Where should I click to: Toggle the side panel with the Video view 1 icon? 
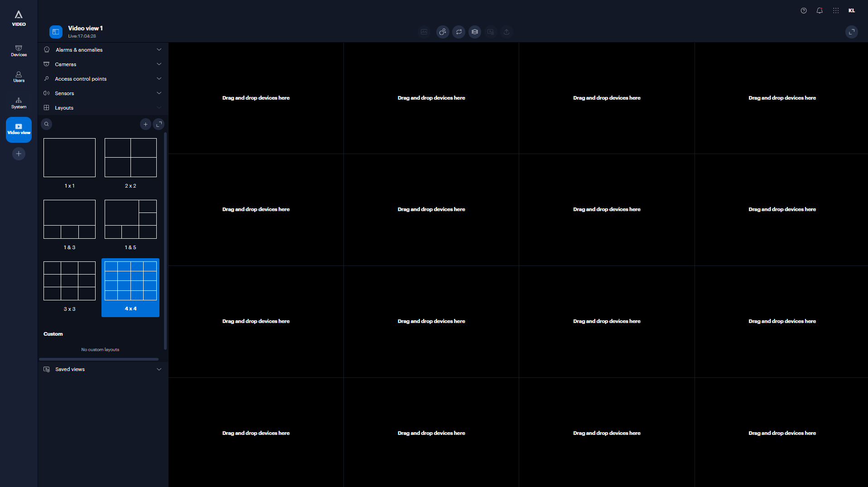[x=56, y=32]
